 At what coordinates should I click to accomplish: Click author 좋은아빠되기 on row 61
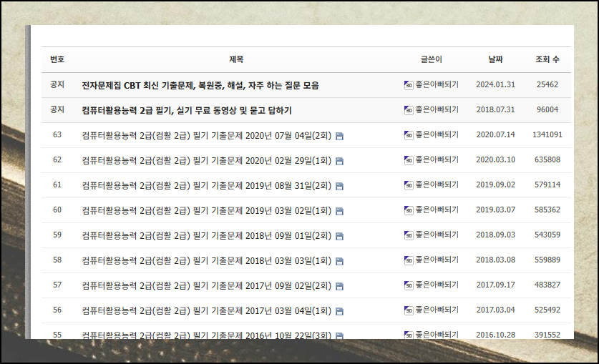pyautogui.click(x=437, y=185)
